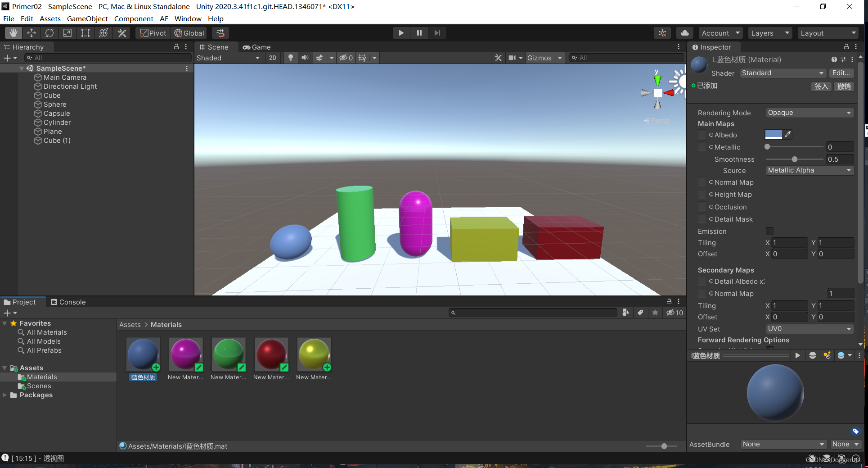Toggle scene effects (skybox) icon
This screenshot has width=868, height=468.
319,58
